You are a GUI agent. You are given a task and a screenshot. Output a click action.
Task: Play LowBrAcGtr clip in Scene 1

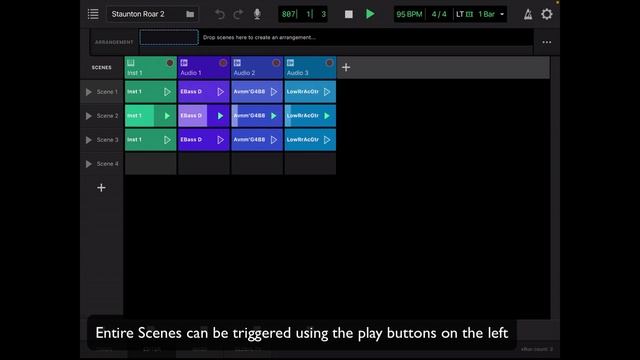click(327, 92)
